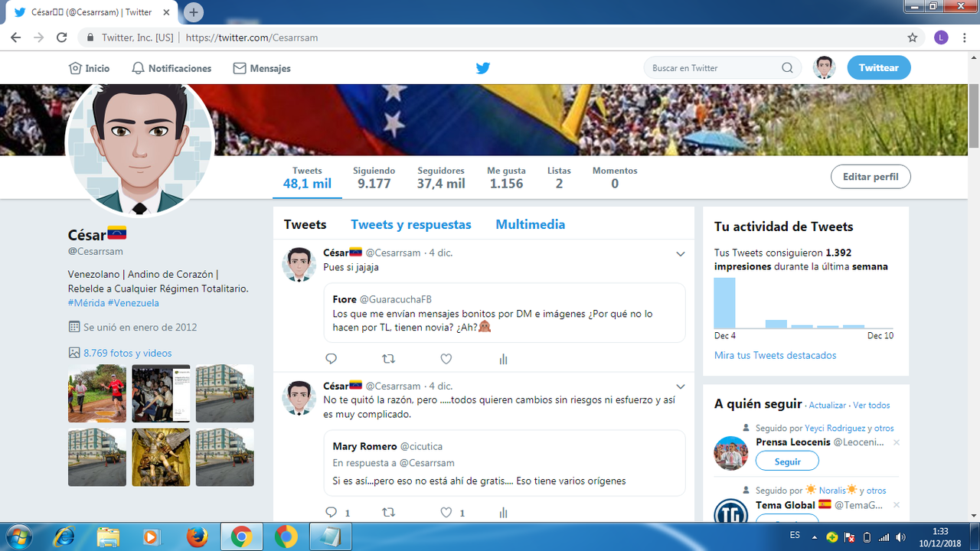Bookmark this page with the star icon
The image size is (980, 551).
coord(913,37)
